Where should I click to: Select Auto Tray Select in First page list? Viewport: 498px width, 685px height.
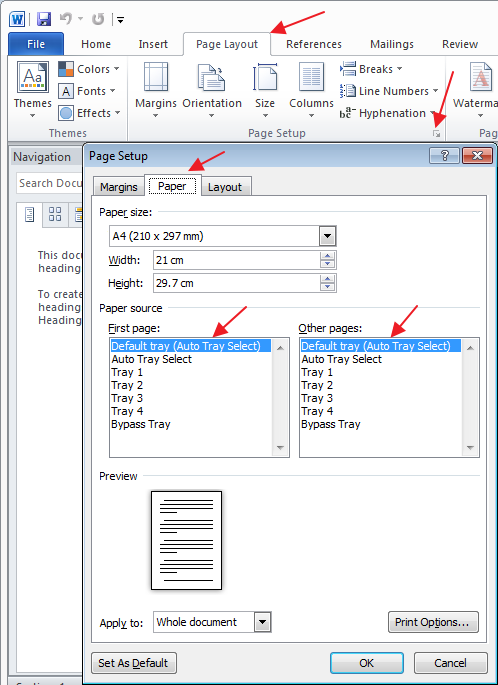190,359
